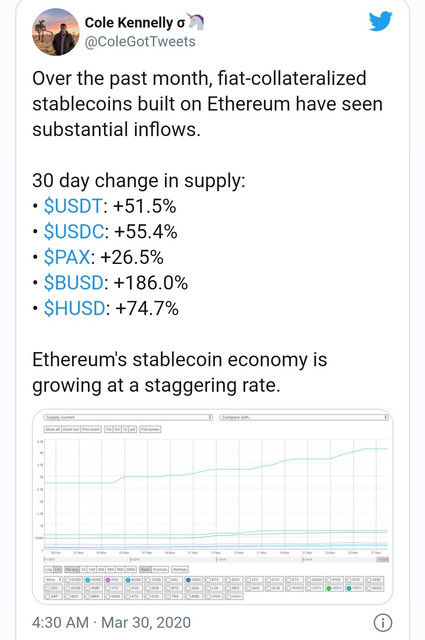Enable the BTC series circle
This screenshot has height=640, width=425.
[x=208, y=580]
